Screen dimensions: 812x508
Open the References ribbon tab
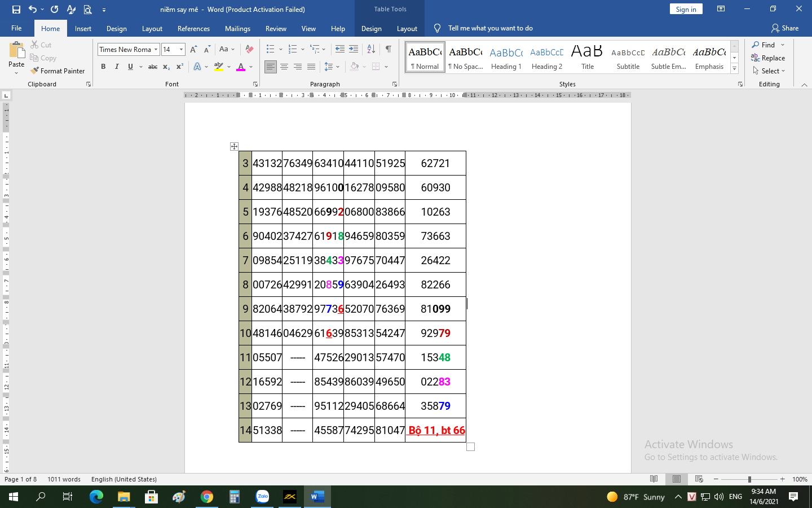pos(193,29)
